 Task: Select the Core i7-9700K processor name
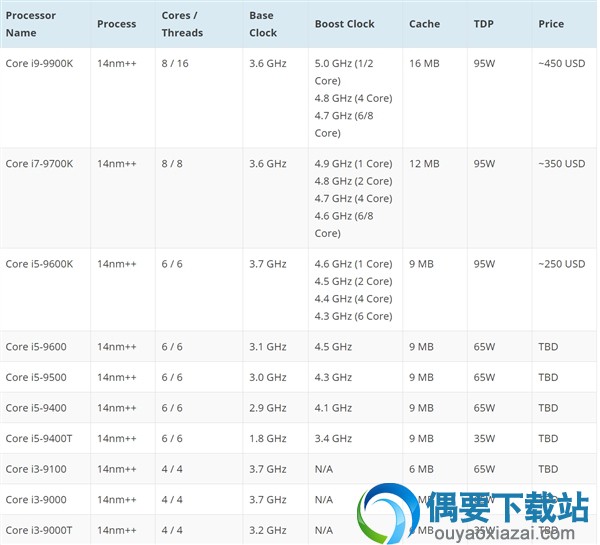[x=39, y=164]
